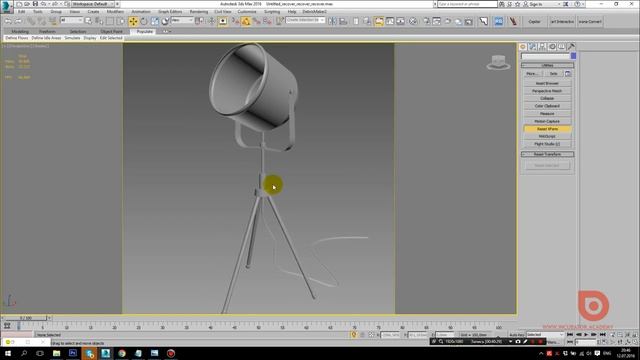Click the Redo arrow in main toolbar
This screenshot has width=640, height=360.
tap(18, 21)
